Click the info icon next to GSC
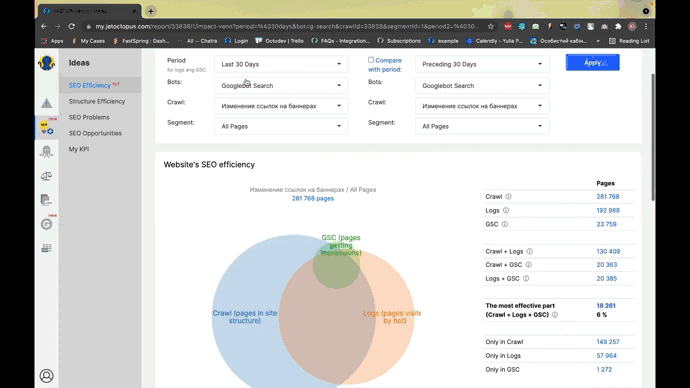 [505, 224]
